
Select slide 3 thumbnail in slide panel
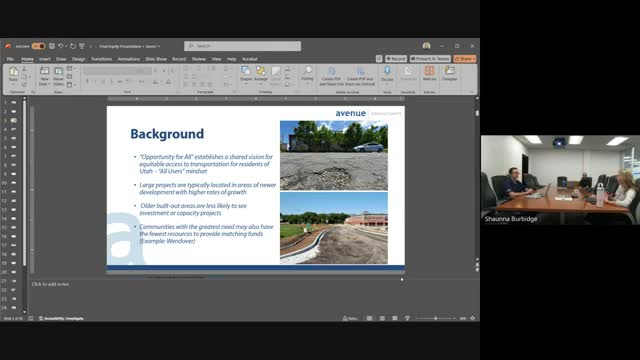coord(13,120)
